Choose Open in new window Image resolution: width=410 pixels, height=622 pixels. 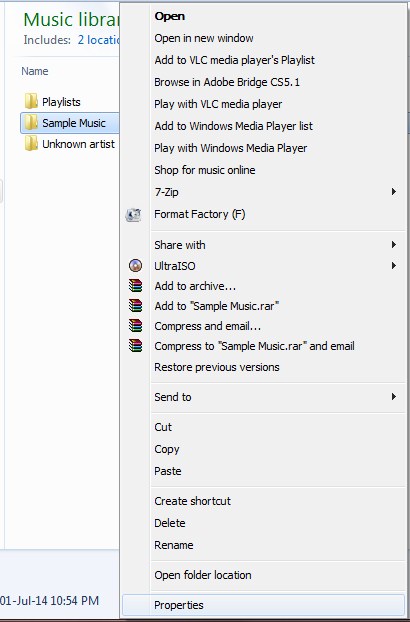point(204,38)
